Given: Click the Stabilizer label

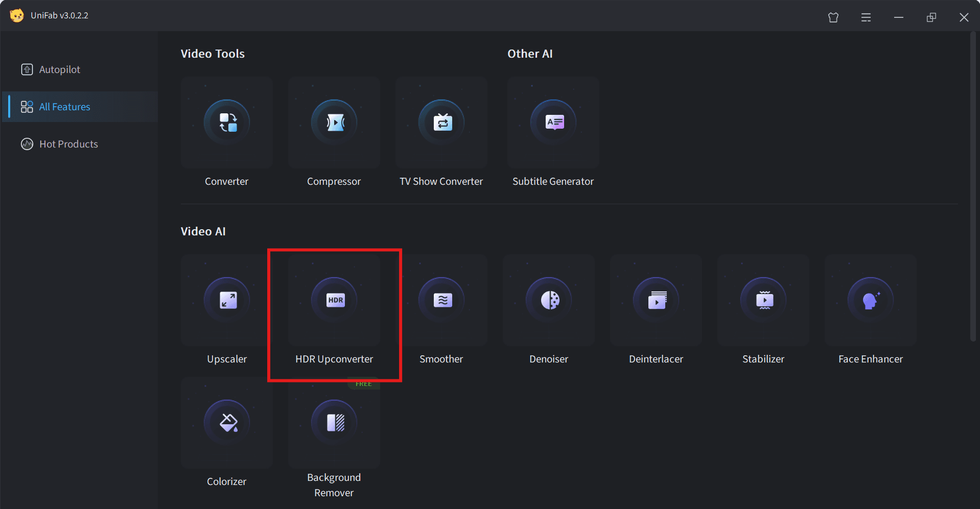Looking at the screenshot, I should (763, 359).
